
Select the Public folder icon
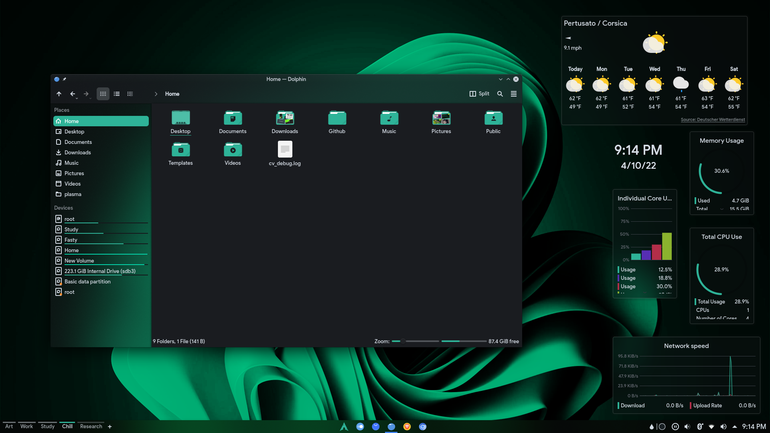coord(493,122)
